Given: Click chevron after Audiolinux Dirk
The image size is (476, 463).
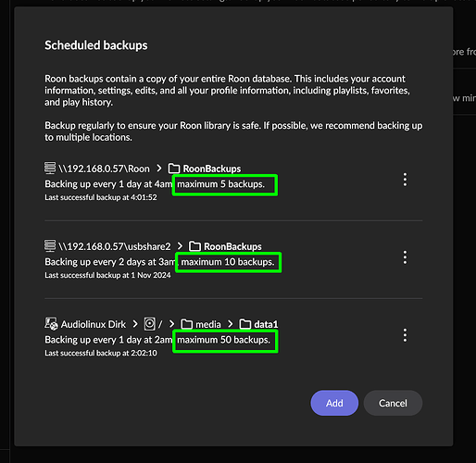Looking at the screenshot, I should point(135,324).
